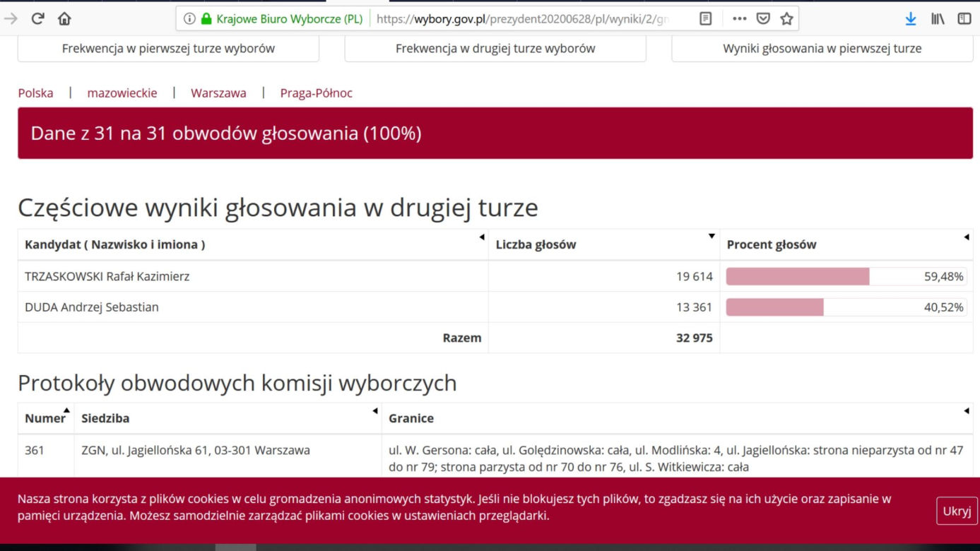Click the vote count 13 361

694,307
